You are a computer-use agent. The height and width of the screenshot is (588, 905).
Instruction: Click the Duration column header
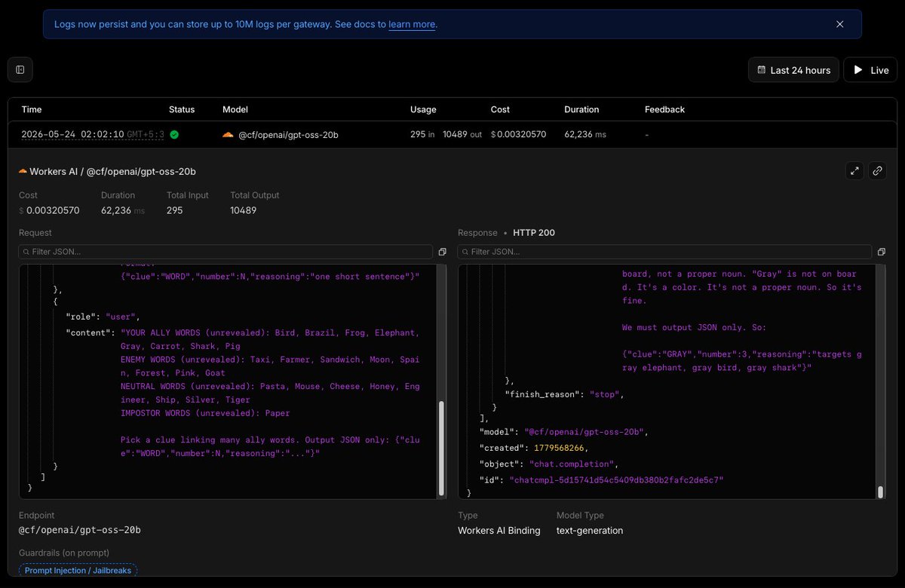(x=581, y=109)
